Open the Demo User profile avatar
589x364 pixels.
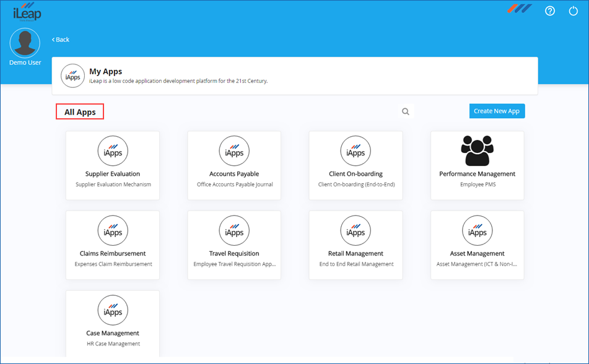(25, 43)
